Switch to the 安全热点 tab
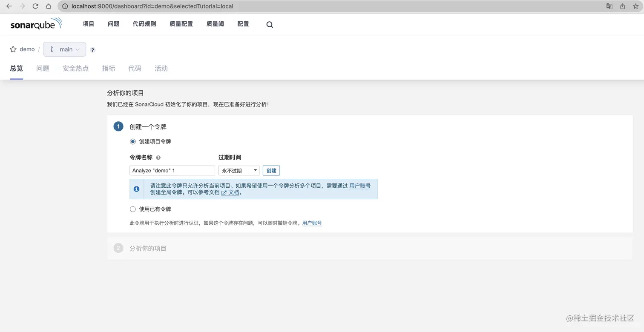Viewport: 644px width, 332px height. pos(76,69)
